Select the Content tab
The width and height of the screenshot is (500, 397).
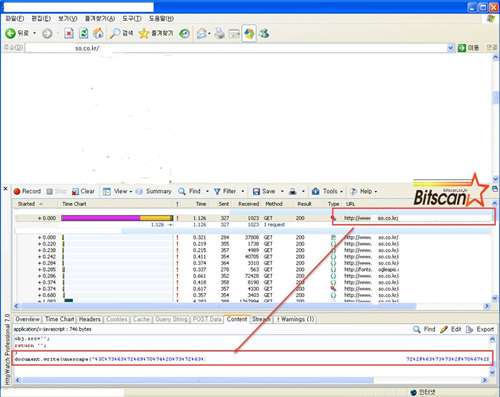pos(237,319)
